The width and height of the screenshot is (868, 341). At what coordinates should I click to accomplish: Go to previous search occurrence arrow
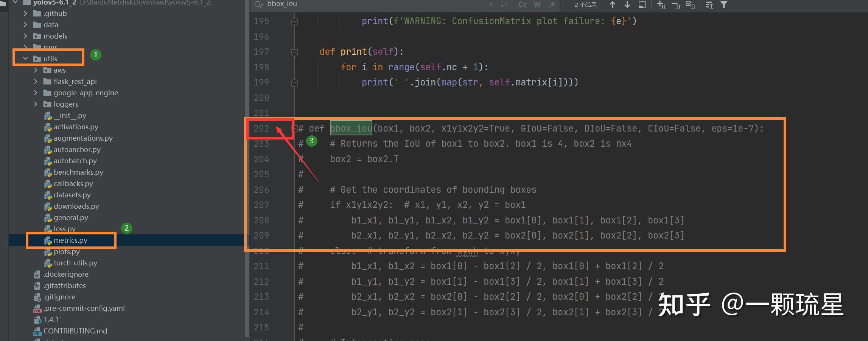613,5
